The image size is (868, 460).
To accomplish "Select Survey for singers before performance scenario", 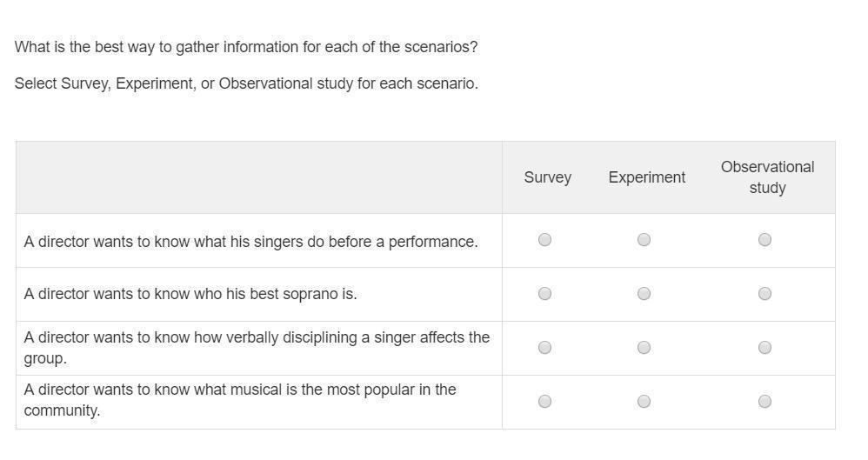I will (x=544, y=240).
